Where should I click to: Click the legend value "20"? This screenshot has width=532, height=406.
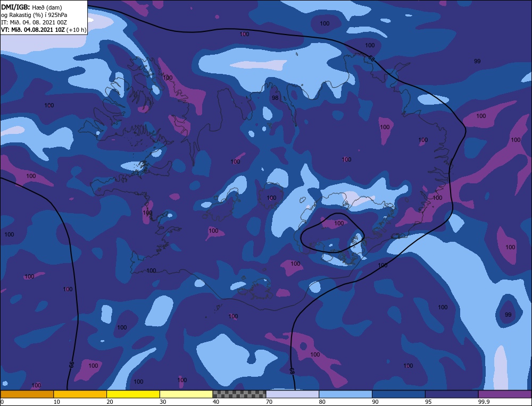[x=110, y=402]
